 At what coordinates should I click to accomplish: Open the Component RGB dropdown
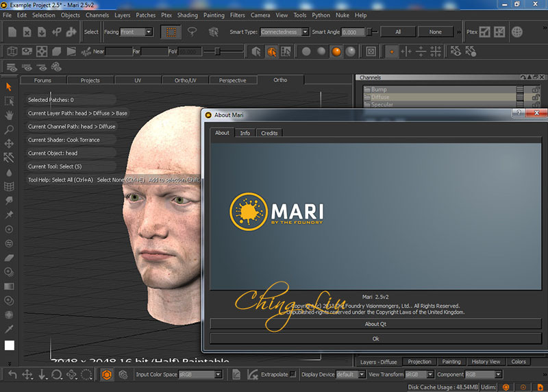(x=484, y=374)
